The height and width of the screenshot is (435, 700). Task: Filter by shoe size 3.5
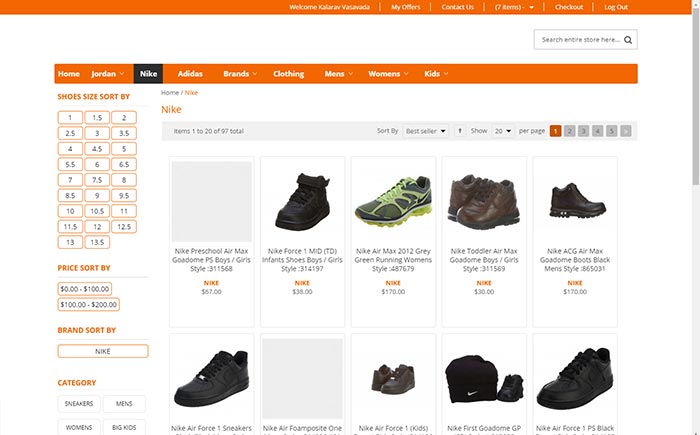(x=124, y=133)
